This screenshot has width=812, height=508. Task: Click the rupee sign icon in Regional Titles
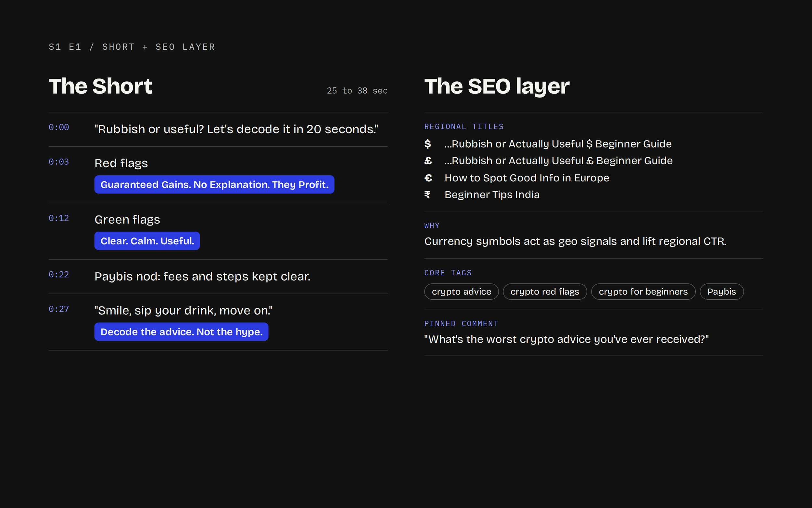427,195
